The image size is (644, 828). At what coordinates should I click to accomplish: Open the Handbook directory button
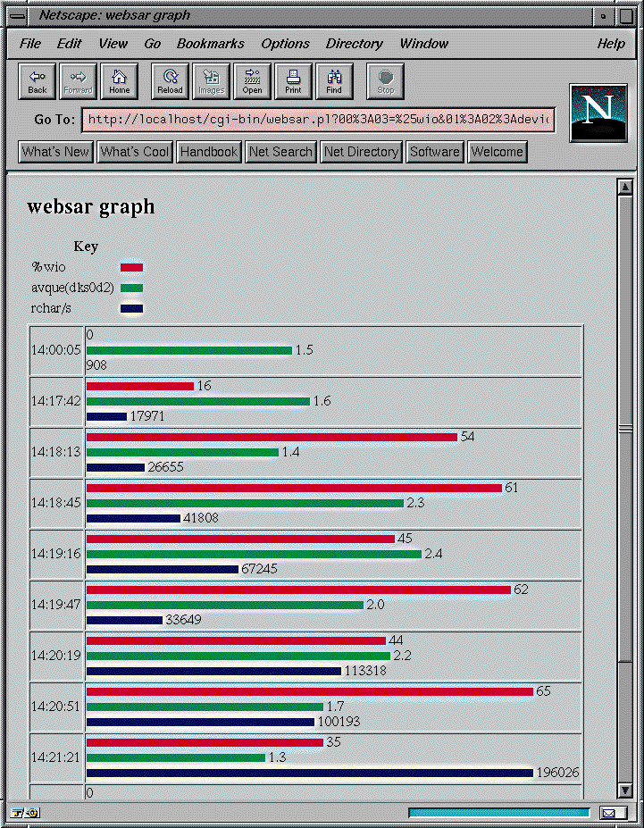pyautogui.click(x=209, y=152)
